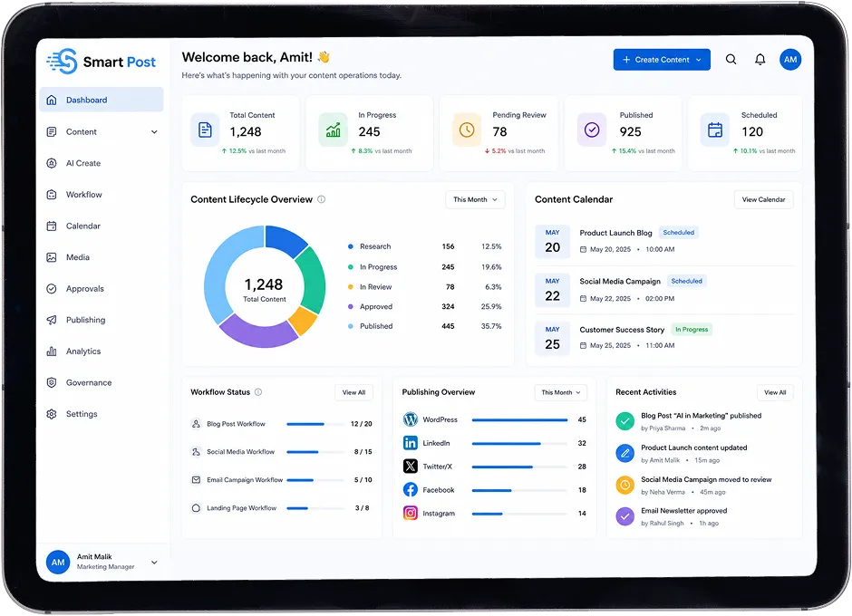
Task: Click the MAY 22 date tile
Action: coord(552,290)
